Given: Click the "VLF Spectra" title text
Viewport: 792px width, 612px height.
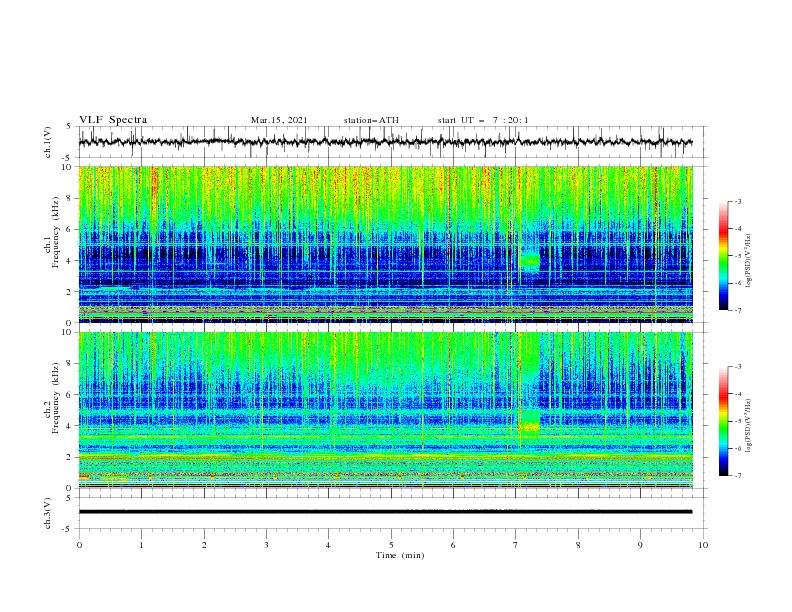Looking at the screenshot, I should (x=113, y=120).
